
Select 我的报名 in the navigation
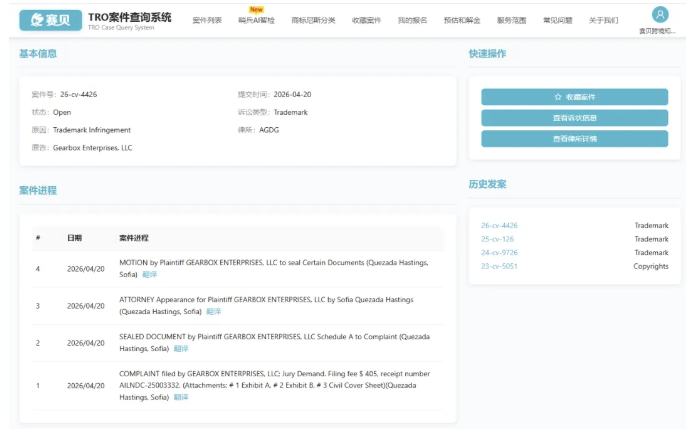click(x=412, y=20)
